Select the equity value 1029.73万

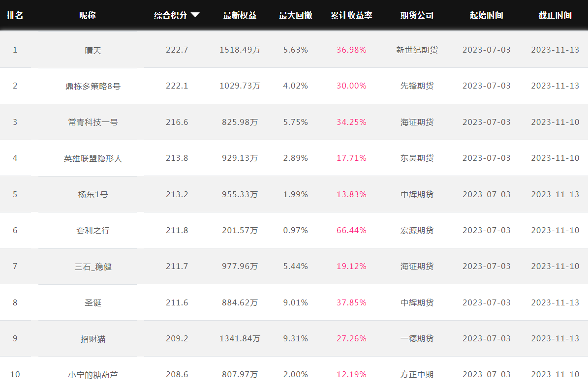point(240,86)
